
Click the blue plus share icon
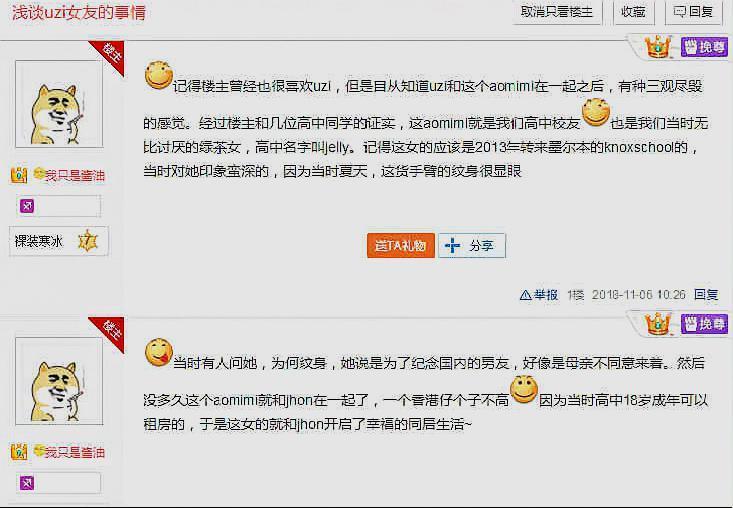coord(452,245)
